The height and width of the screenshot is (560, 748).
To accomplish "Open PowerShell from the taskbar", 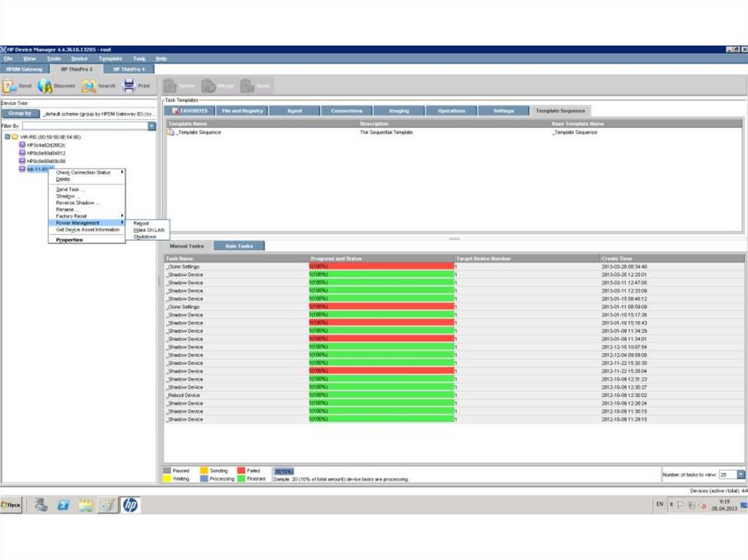I will (x=63, y=505).
